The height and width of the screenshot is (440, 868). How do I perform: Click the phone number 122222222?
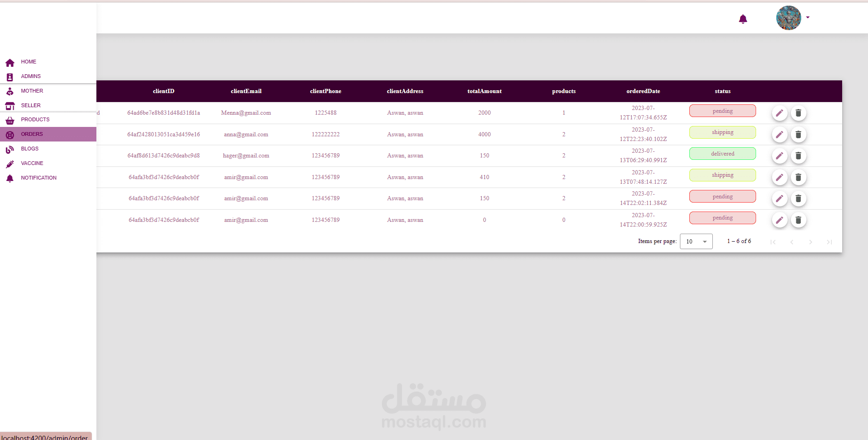tap(325, 134)
